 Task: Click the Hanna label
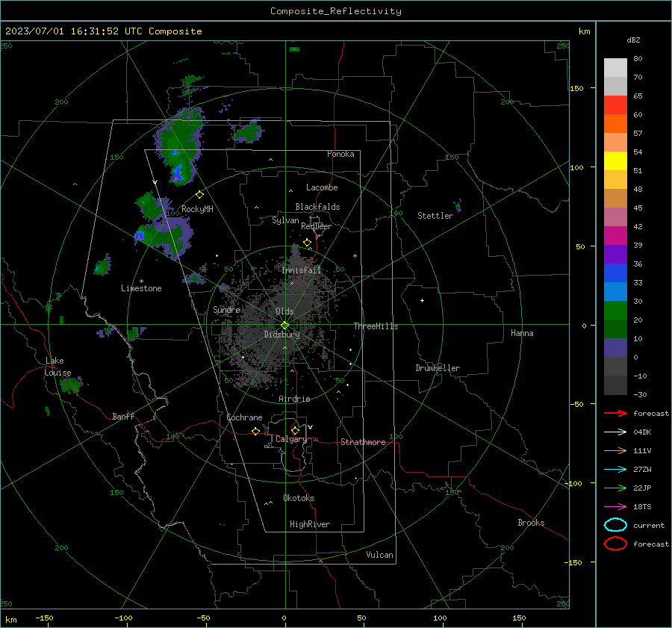pyautogui.click(x=522, y=333)
